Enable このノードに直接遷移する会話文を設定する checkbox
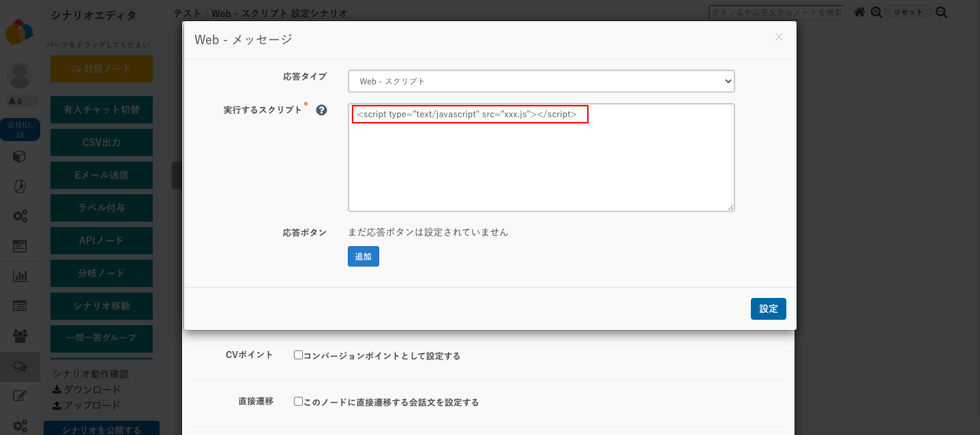 [x=298, y=402]
